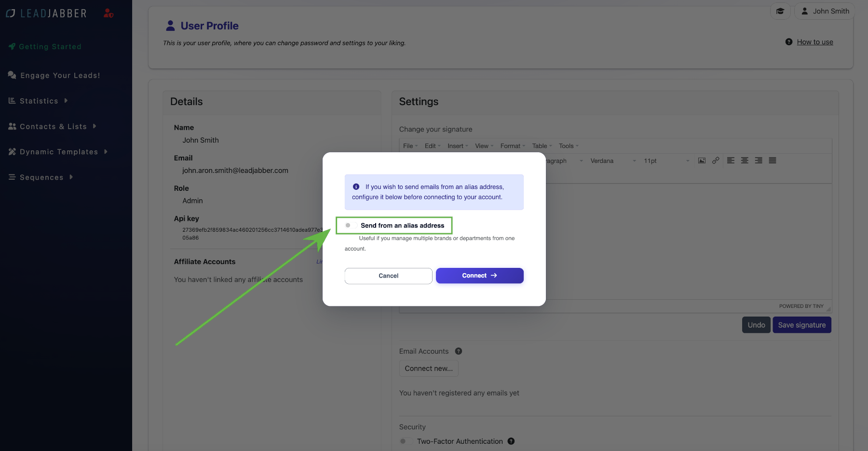Viewport: 868px width, 451px height.
Task: Click the graduation cap tutorial icon
Action: 780,11
